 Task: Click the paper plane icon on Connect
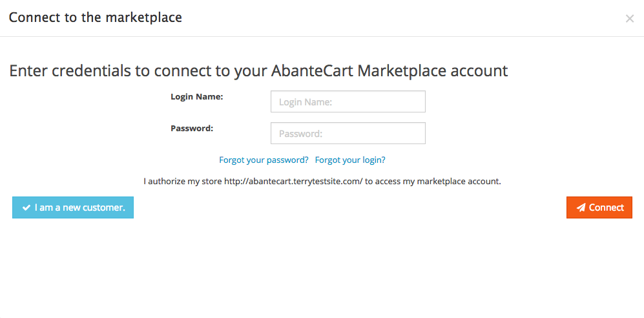(581, 207)
